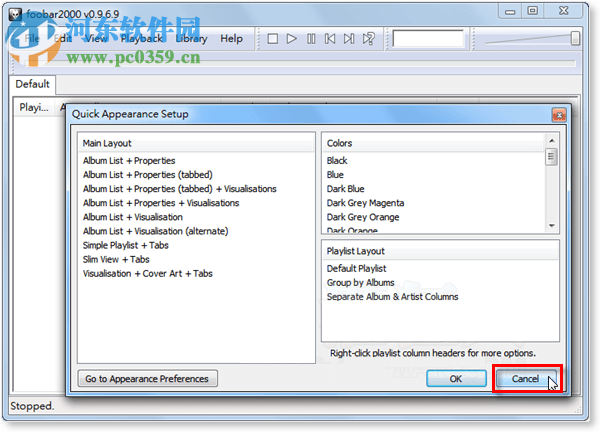
Task: Close the foobar2000 main window
Action: click(563, 11)
